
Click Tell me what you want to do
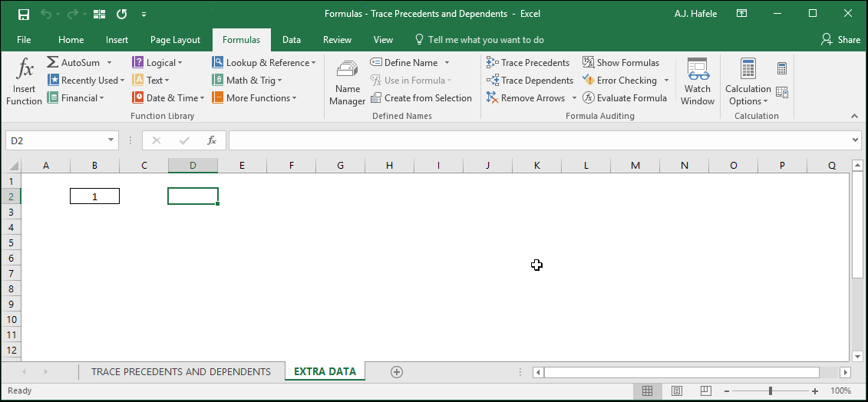tap(480, 40)
